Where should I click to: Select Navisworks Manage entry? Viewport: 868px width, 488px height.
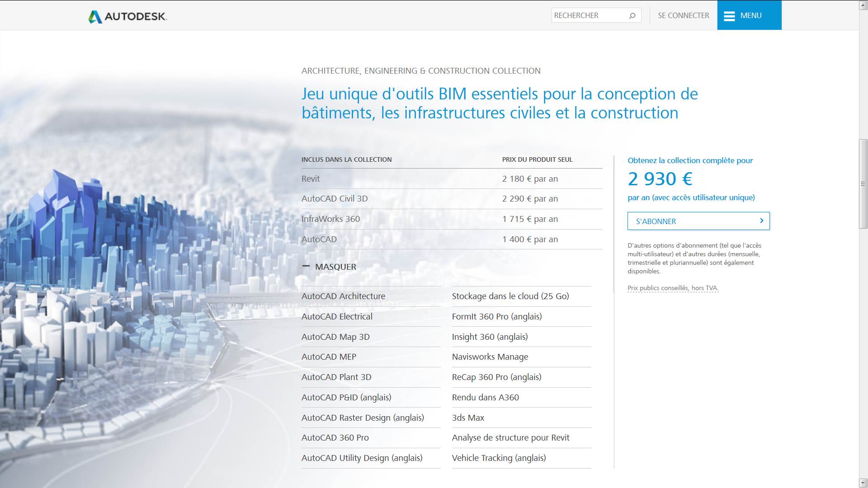(490, 357)
